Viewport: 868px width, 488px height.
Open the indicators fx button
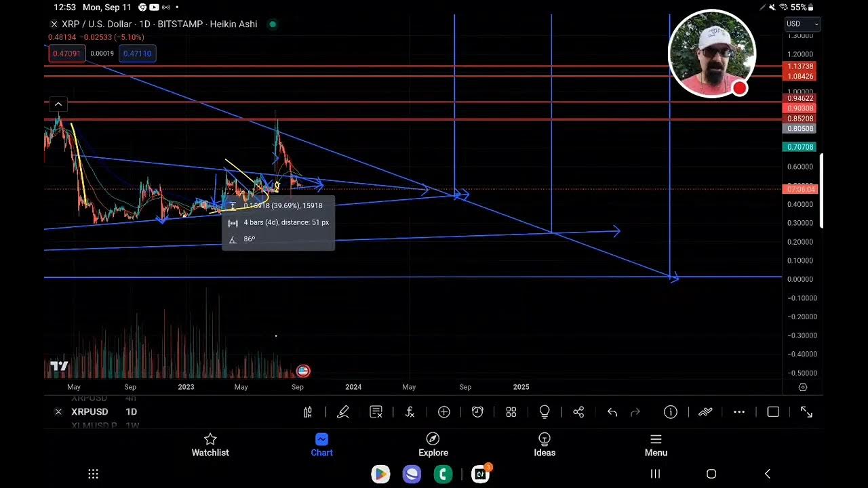point(410,412)
